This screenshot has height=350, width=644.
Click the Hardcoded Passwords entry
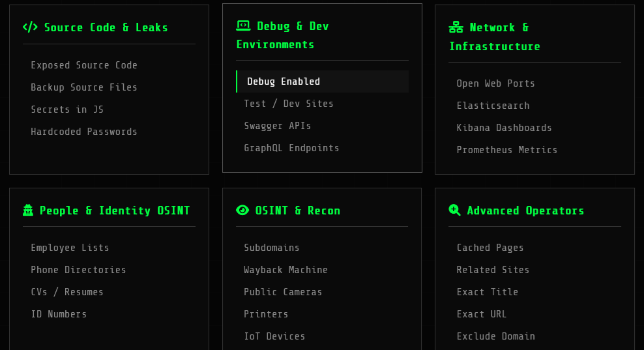(84, 132)
